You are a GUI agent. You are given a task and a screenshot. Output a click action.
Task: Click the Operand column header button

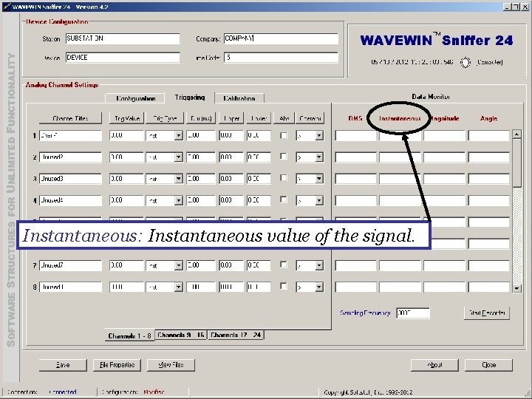(x=310, y=118)
